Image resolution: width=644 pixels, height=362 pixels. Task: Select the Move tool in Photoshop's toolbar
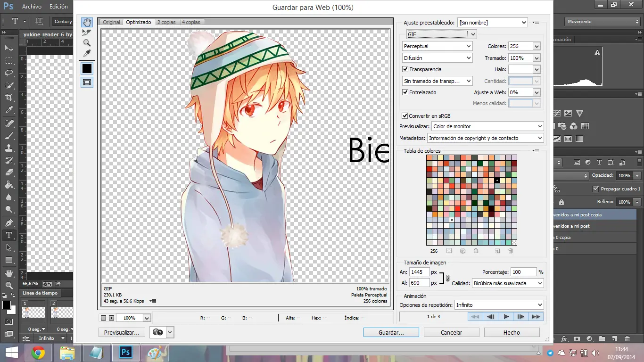coord(9,48)
